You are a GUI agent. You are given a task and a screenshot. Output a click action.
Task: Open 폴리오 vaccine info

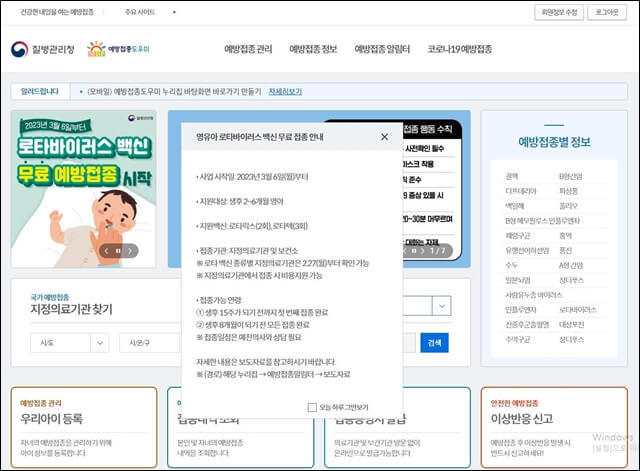pos(568,206)
